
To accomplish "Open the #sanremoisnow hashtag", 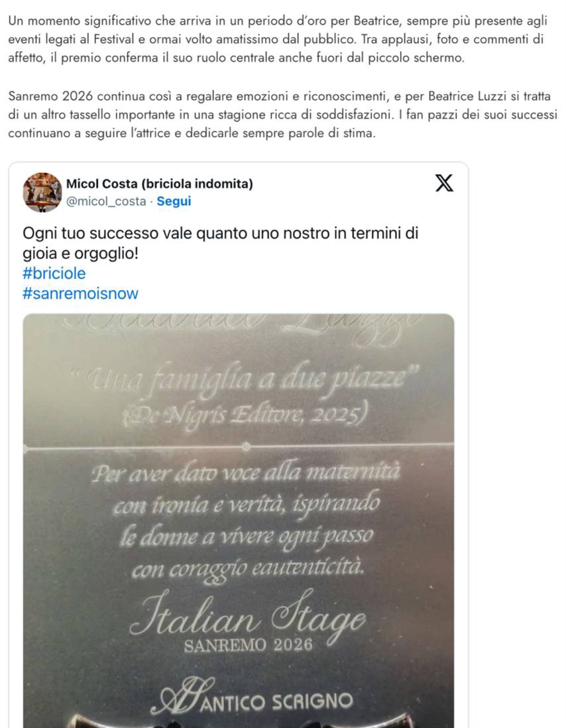I will click(80, 293).
